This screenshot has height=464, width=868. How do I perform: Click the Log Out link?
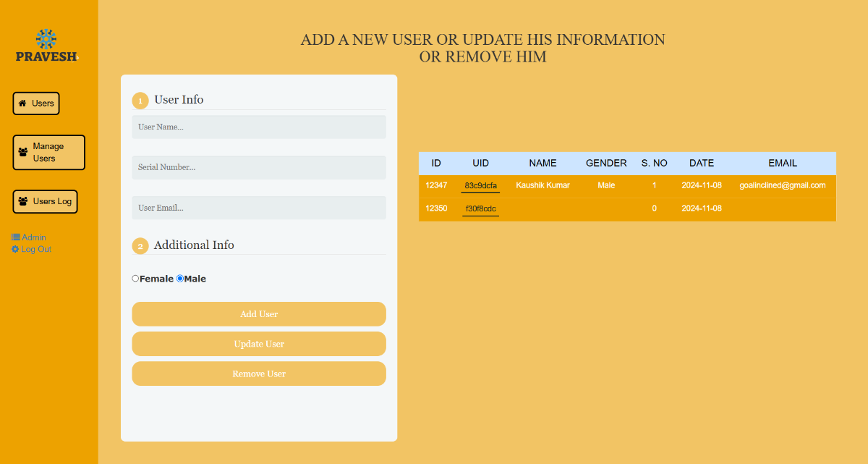tap(36, 250)
